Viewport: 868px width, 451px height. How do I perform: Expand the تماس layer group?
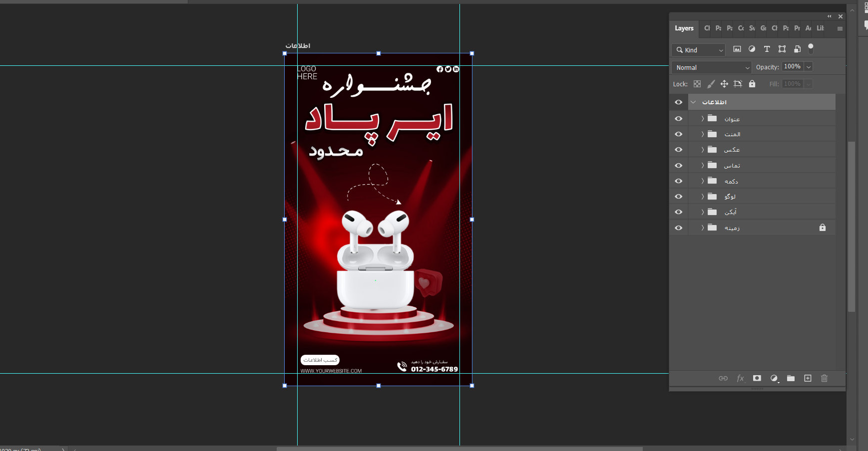pos(702,165)
